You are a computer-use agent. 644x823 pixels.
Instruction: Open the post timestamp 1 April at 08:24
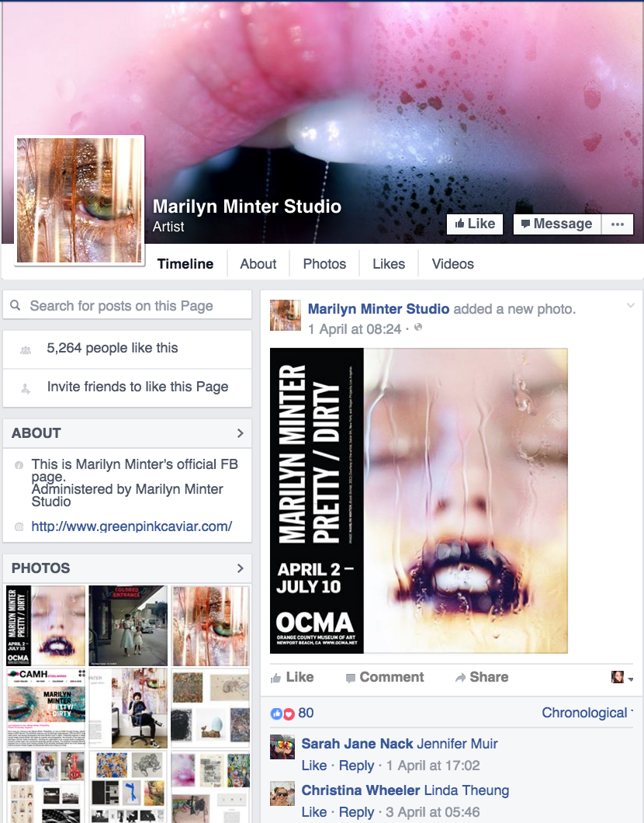coord(355,329)
